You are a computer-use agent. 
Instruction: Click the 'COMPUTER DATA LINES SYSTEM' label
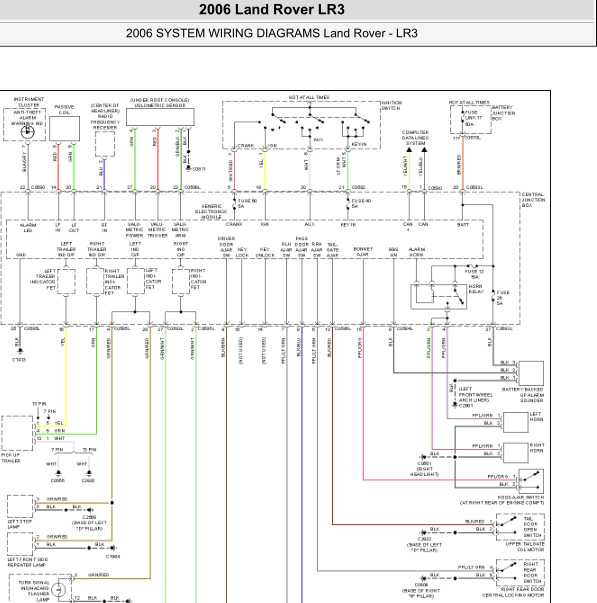(x=415, y=138)
